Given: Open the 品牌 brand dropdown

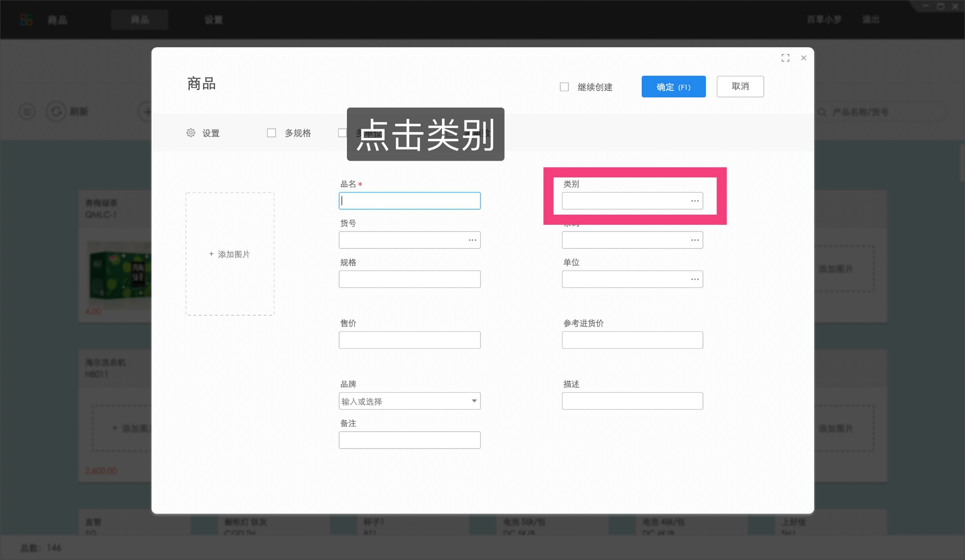Looking at the screenshot, I should [x=473, y=401].
